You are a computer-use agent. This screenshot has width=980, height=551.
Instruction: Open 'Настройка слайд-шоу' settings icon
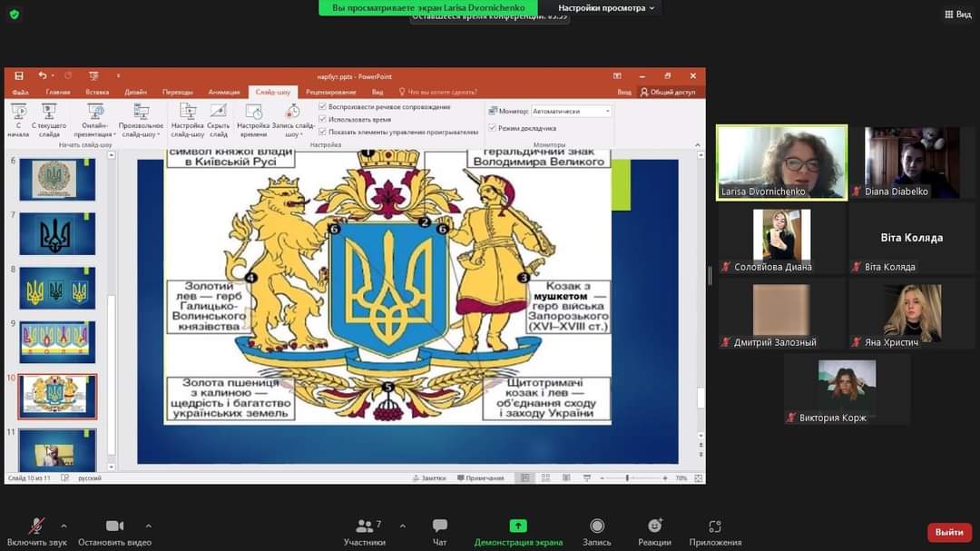(x=188, y=113)
